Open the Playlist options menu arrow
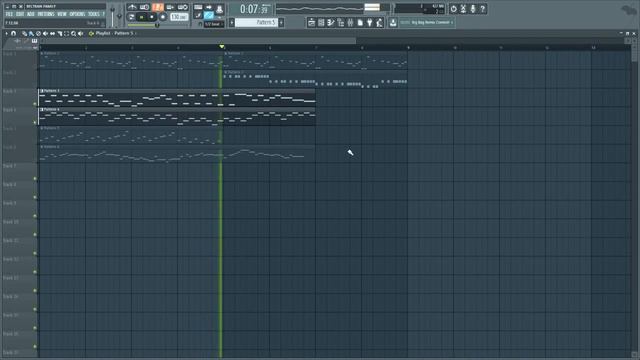This screenshot has height=360, width=640. [7, 33]
